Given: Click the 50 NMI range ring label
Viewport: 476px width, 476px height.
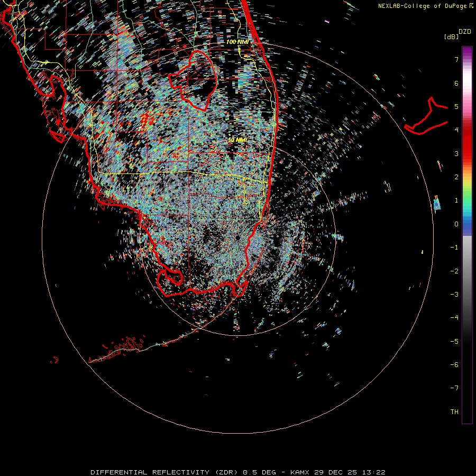Looking at the screenshot, I should [237, 140].
